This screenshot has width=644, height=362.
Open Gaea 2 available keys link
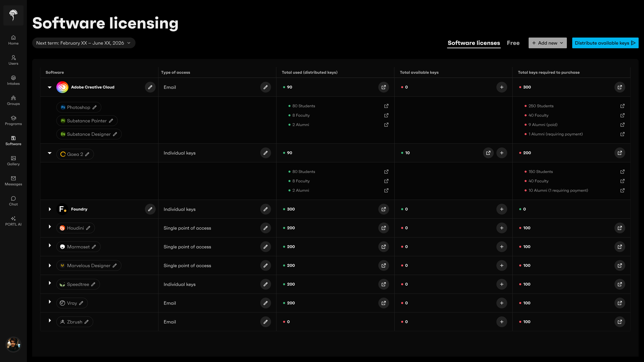tap(488, 153)
